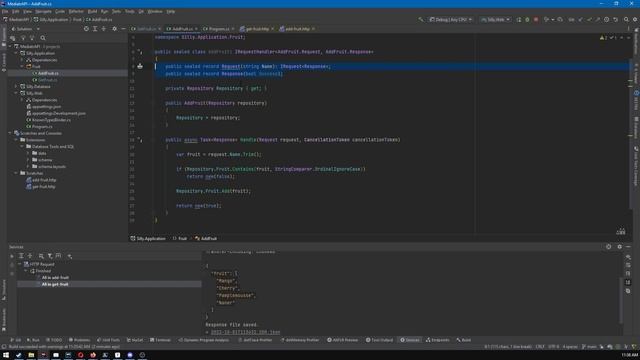640x360 pixels.
Task: Hide the Solution explorer panel
Action: pos(123,29)
